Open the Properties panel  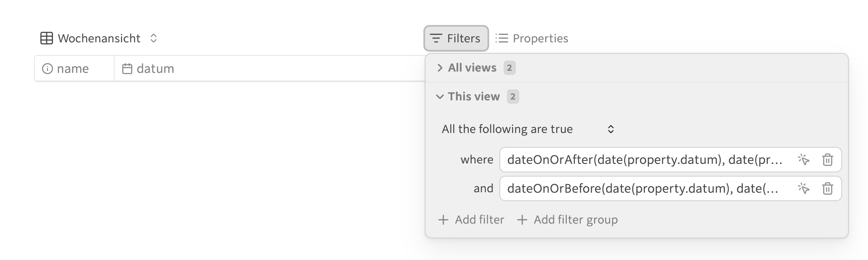532,38
